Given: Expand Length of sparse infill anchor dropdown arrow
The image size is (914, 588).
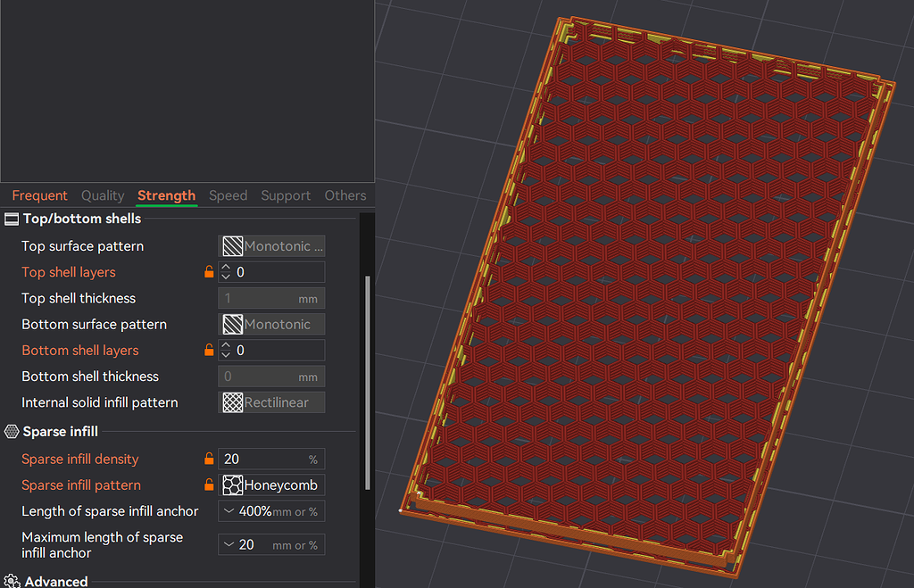Looking at the screenshot, I should (229, 511).
